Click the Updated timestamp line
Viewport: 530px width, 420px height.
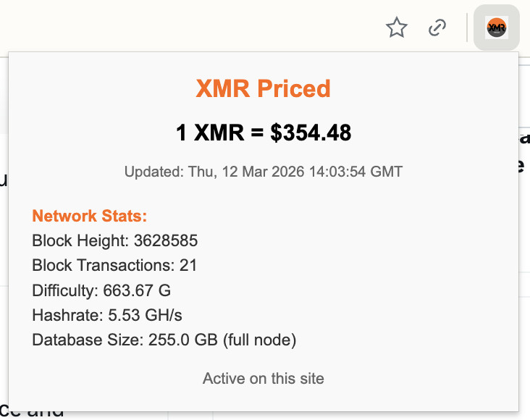tap(263, 172)
